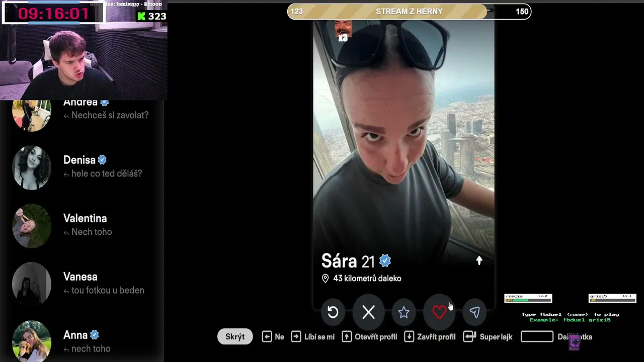Screen dimensions: 644x362
Task: Click the green K icon beside 323
Action: (x=141, y=16)
